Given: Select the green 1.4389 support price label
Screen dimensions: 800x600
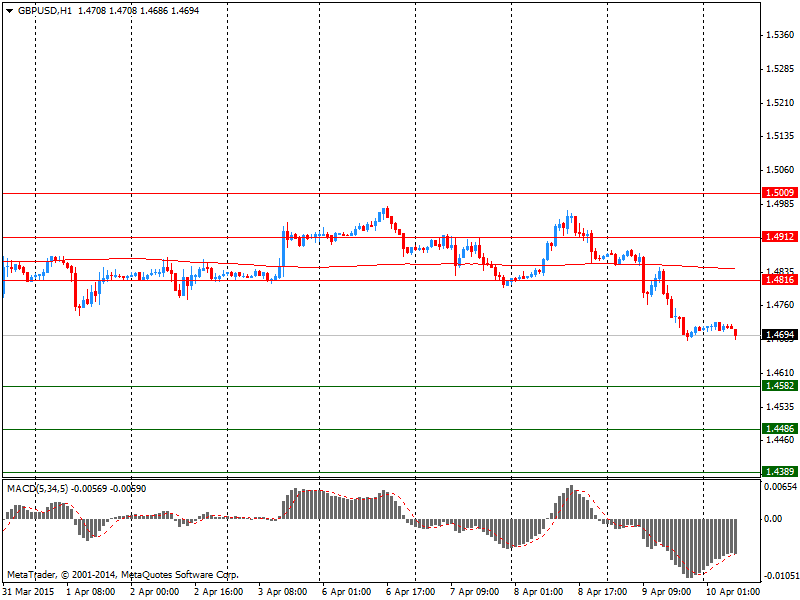Looking at the screenshot, I should 780,471.
